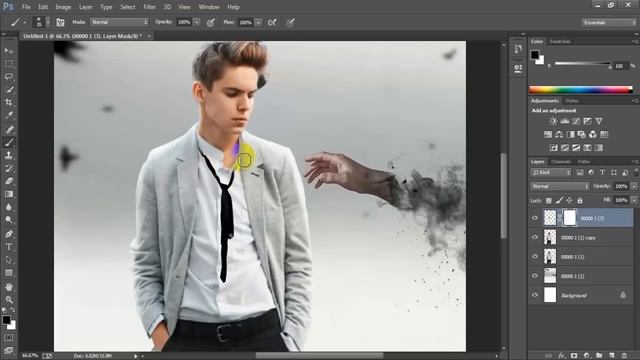
Task: Hide the Background layer
Action: tap(535, 295)
